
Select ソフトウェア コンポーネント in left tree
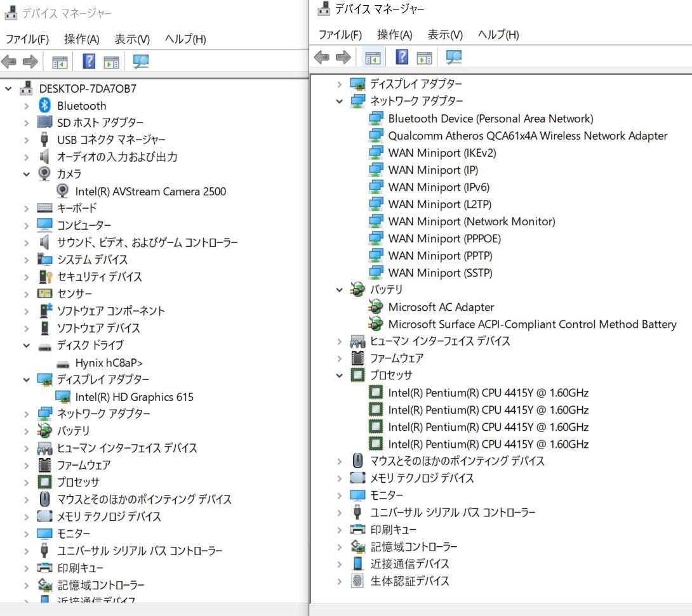point(110,310)
